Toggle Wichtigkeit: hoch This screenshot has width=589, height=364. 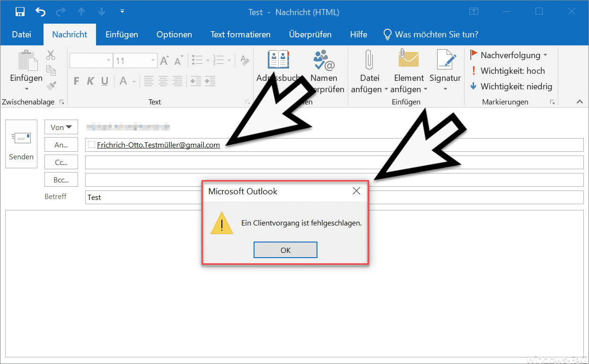coord(507,71)
